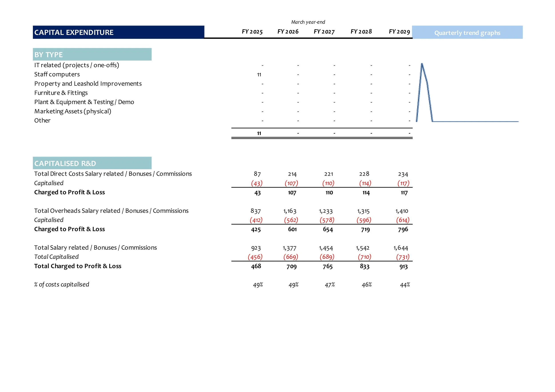Image resolution: width=555 pixels, height=392 pixels.
Task: Click the red Total Capitalised value (731)
Action: coord(403,257)
